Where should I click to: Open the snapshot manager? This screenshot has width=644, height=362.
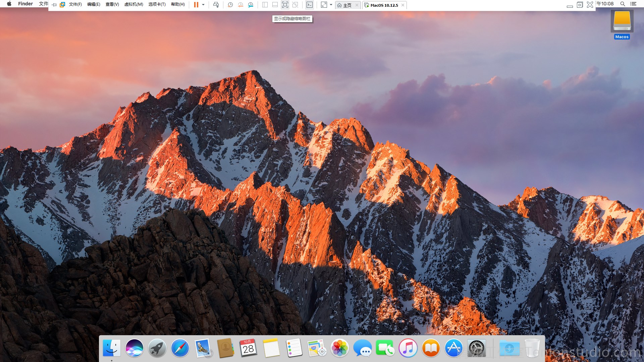click(x=251, y=5)
